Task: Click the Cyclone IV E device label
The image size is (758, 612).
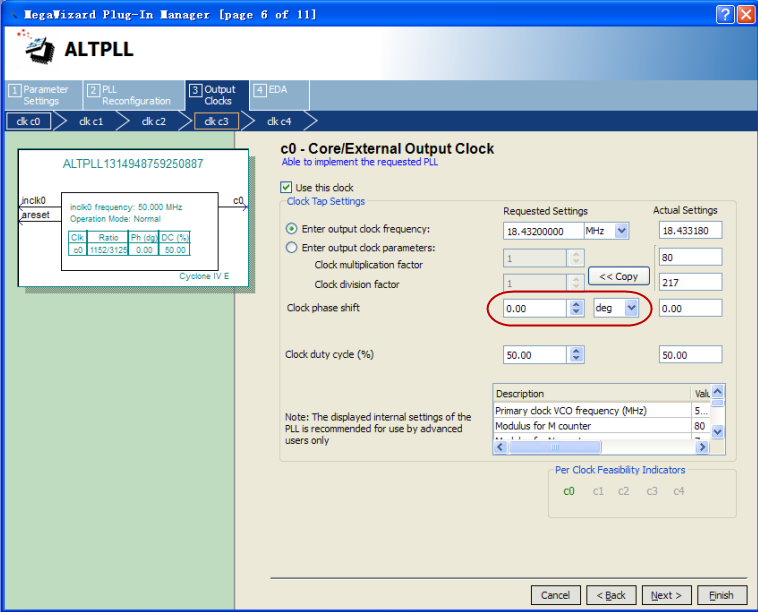Action: pos(204,276)
